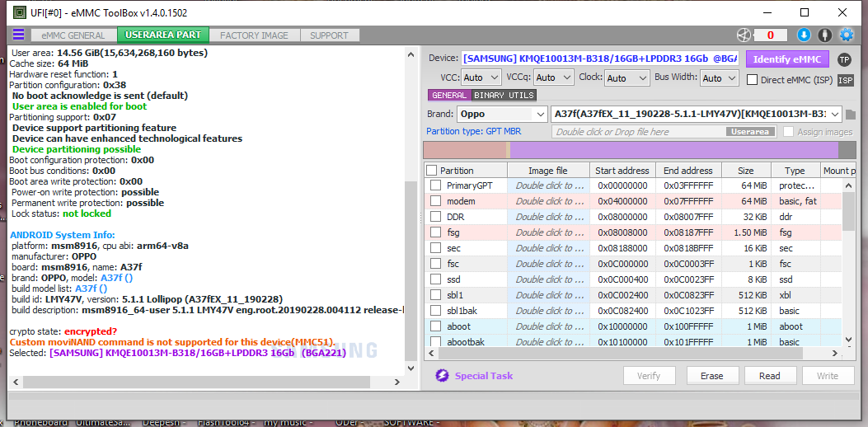Image resolution: width=868 pixels, height=427 pixels.
Task: Click the Erase button
Action: click(x=712, y=376)
